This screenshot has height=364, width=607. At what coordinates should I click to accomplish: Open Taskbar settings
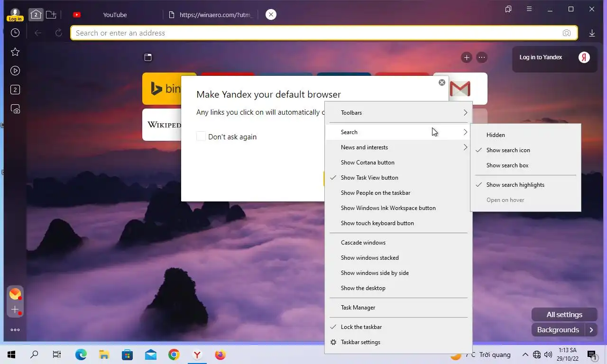[x=398, y=342]
